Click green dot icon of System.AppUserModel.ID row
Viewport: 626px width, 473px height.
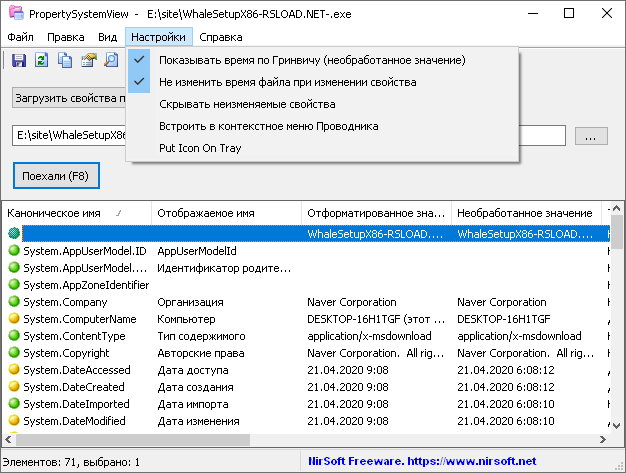click(14, 251)
